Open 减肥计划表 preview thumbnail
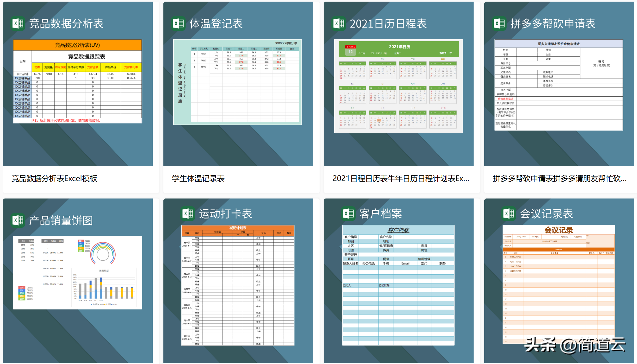Screen dimensions: 637x364 pyautogui.click(x=238, y=285)
